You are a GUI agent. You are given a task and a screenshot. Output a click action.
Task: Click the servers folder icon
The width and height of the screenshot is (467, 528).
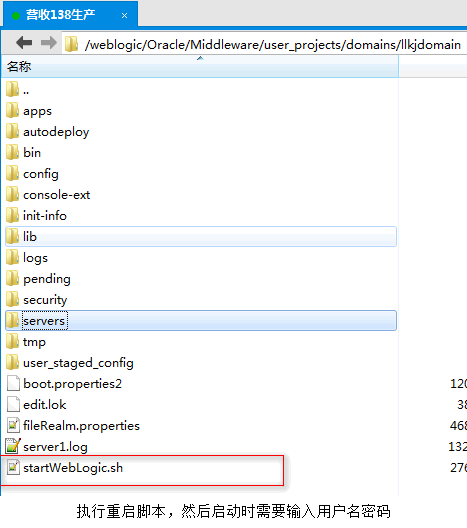[12, 320]
